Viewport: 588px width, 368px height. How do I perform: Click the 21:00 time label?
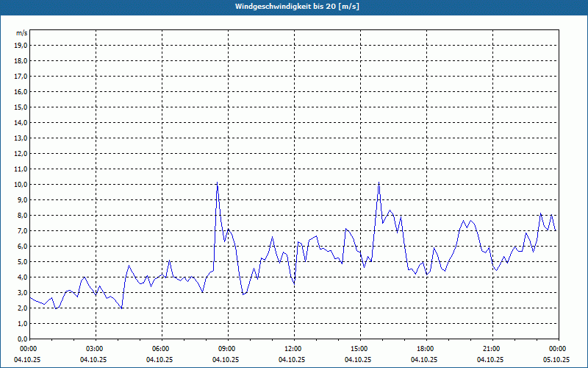pos(491,349)
